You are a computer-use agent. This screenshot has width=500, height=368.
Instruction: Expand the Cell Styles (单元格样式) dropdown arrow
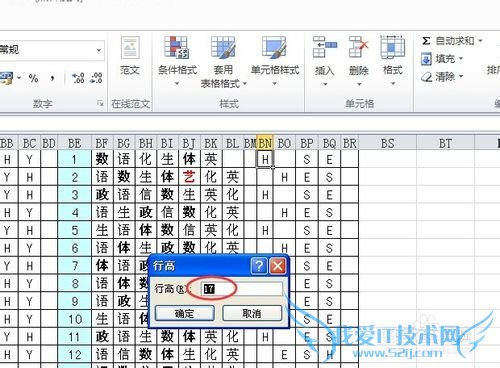point(275,84)
